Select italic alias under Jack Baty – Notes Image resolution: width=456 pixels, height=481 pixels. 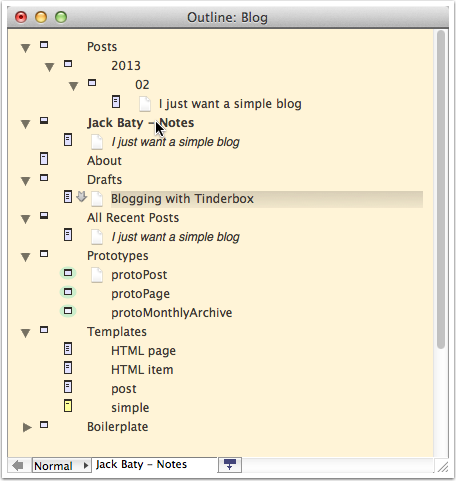click(175, 142)
